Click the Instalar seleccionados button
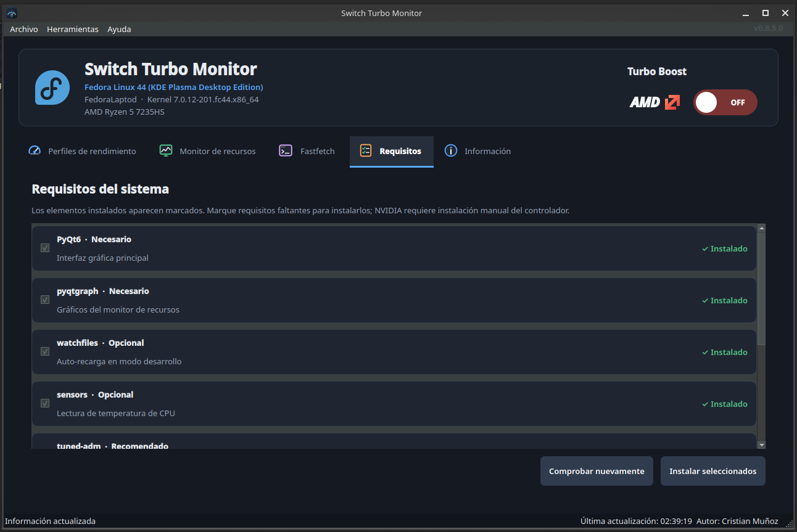The height and width of the screenshot is (532, 797). tap(713, 471)
